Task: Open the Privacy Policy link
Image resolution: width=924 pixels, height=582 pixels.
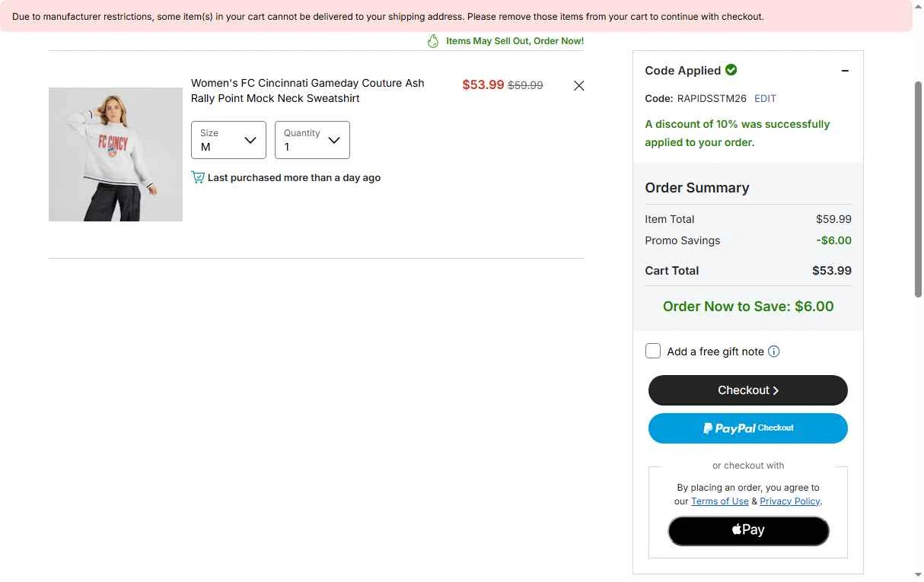Action: click(x=790, y=501)
